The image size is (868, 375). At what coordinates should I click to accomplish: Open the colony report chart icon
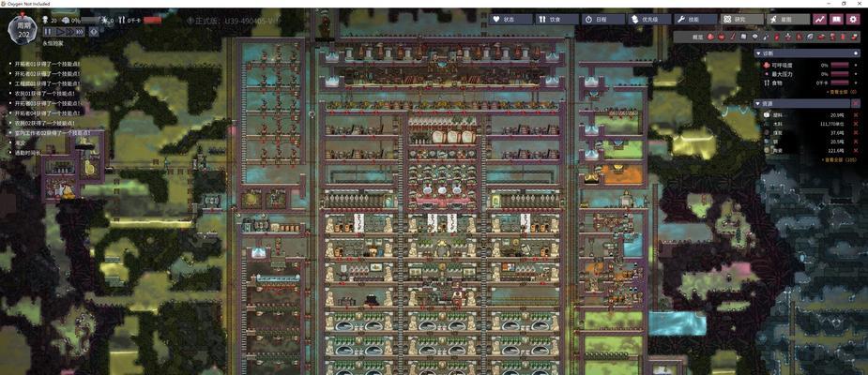pyautogui.click(x=819, y=19)
